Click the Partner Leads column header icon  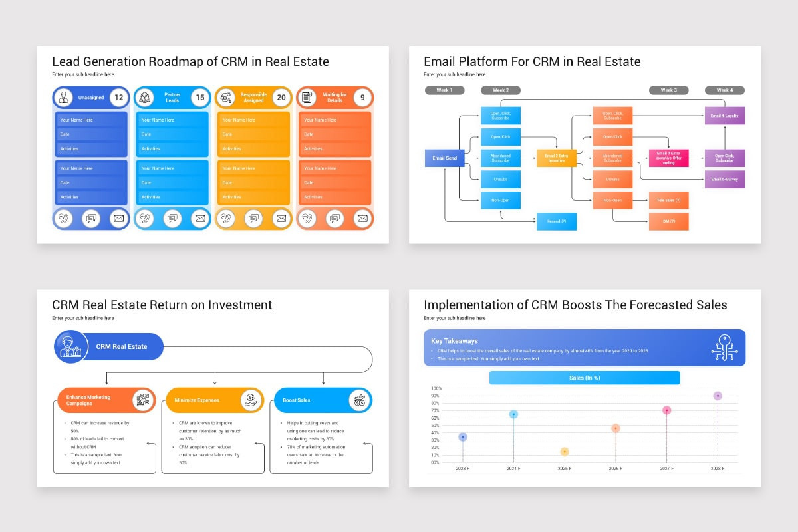pyautogui.click(x=145, y=98)
